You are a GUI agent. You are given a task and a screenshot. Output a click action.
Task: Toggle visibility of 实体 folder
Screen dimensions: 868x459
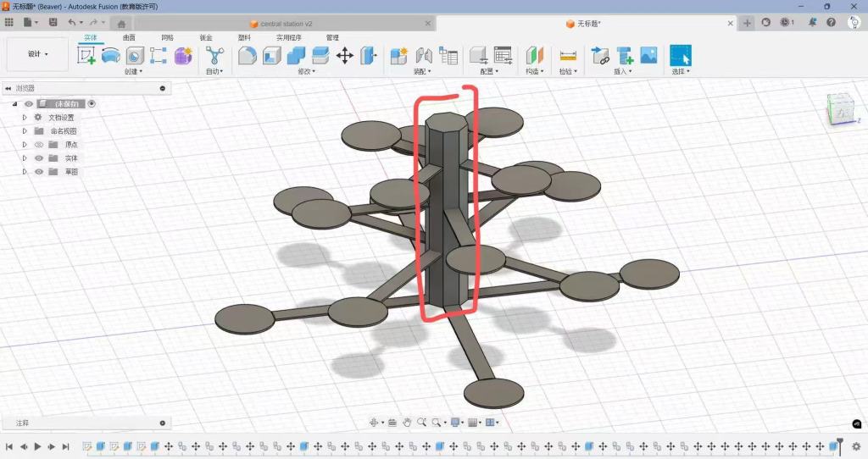click(38, 158)
